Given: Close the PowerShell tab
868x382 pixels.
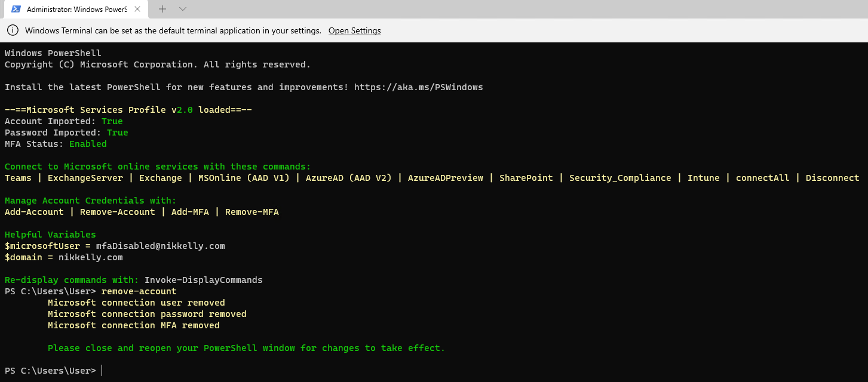Looking at the screenshot, I should coord(138,9).
